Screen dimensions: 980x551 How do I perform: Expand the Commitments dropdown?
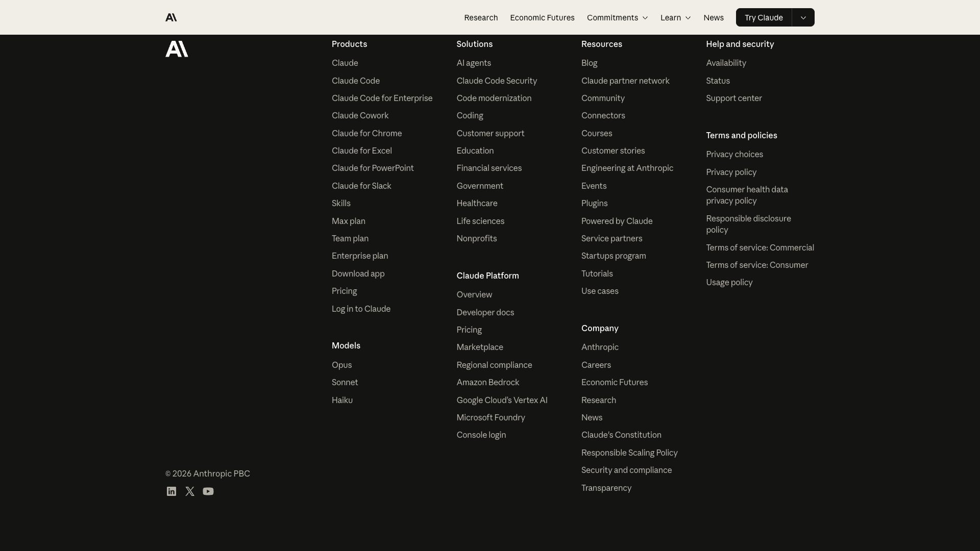[x=617, y=17]
